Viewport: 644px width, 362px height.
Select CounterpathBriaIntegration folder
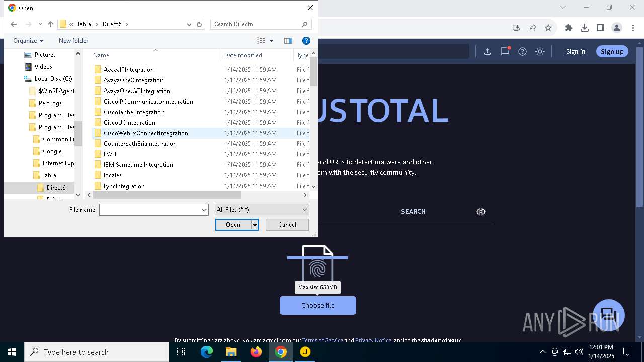(x=140, y=144)
